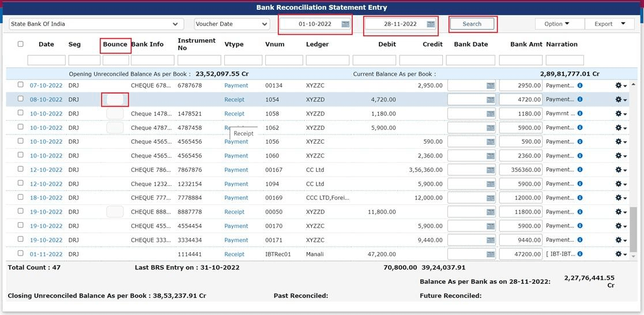
Task: Open the Option menu
Action: [x=556, y=24]
